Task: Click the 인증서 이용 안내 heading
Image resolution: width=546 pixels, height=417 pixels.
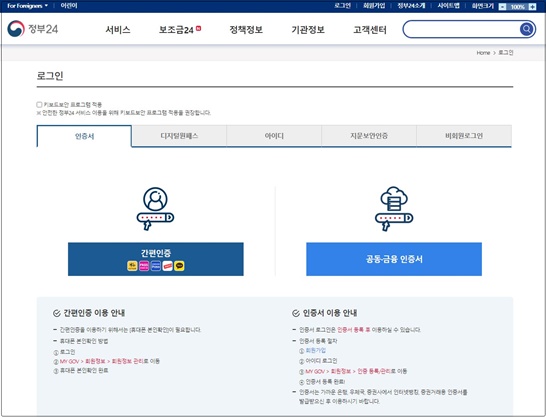Action: (x=330, y=313)
